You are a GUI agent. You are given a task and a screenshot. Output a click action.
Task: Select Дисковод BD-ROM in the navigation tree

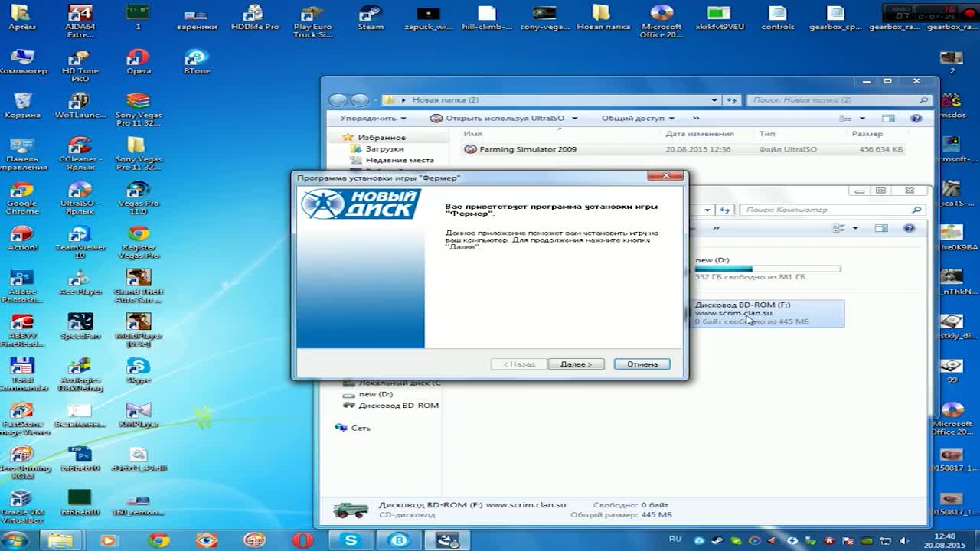(398, 406)
